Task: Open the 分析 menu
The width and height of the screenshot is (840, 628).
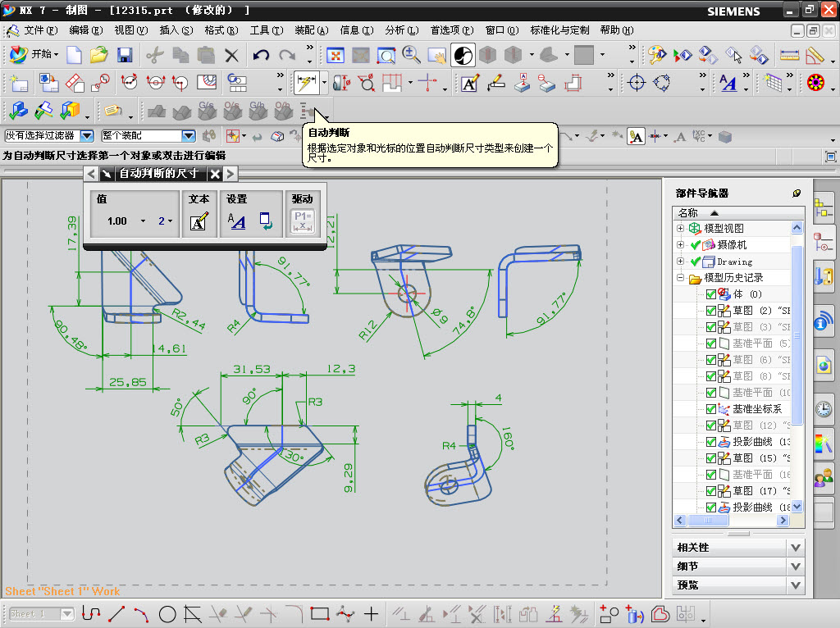Action: click(x=400, y=30)
